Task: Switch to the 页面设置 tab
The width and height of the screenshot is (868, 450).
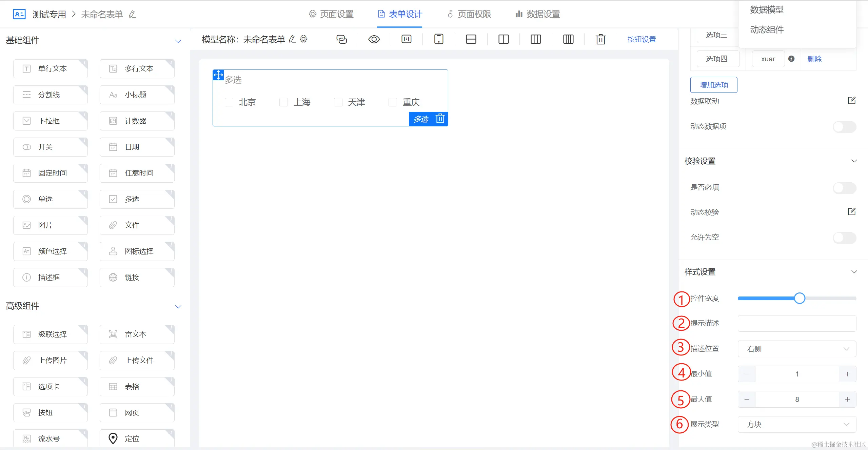Action: pos(331,14)
